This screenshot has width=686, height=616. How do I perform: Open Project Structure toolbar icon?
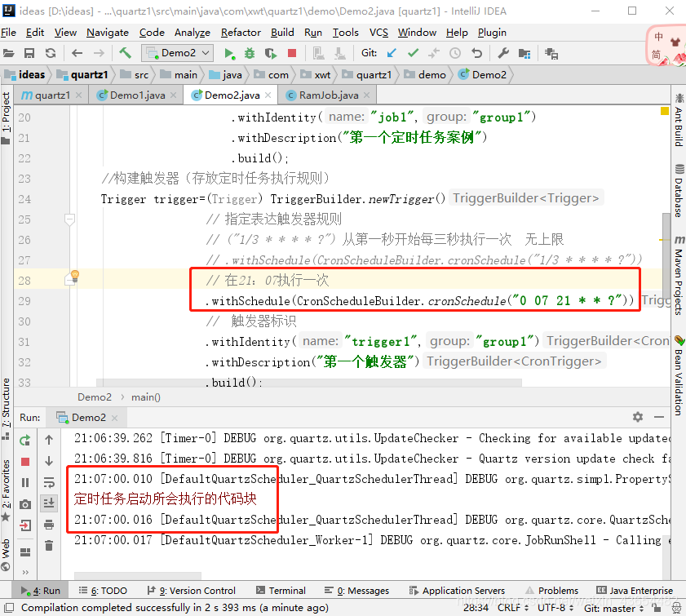(524, 53)
